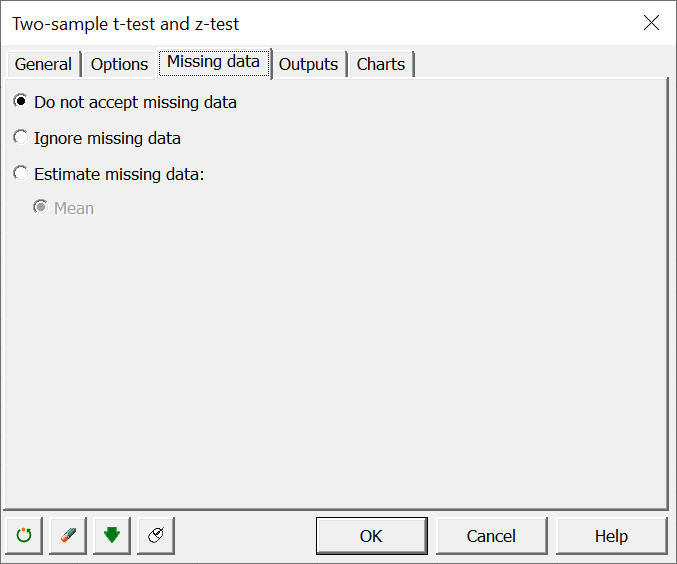The image size is (677, 564).
Task: Click the 'Ignore missing data' label text
Action: pyautogui.click(x=108, y=138)
